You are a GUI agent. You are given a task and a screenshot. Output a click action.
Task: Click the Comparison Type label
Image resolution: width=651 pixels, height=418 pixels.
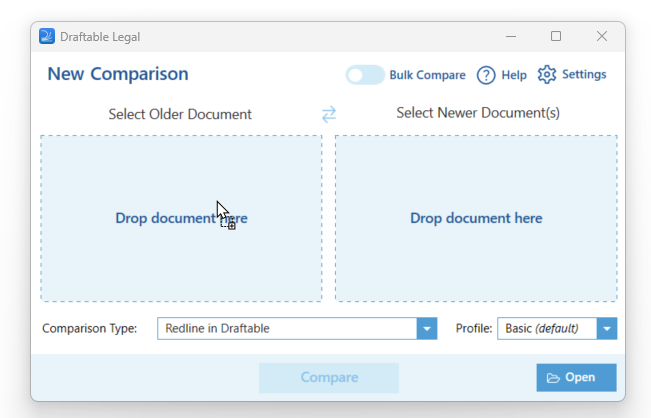[90, 328]
